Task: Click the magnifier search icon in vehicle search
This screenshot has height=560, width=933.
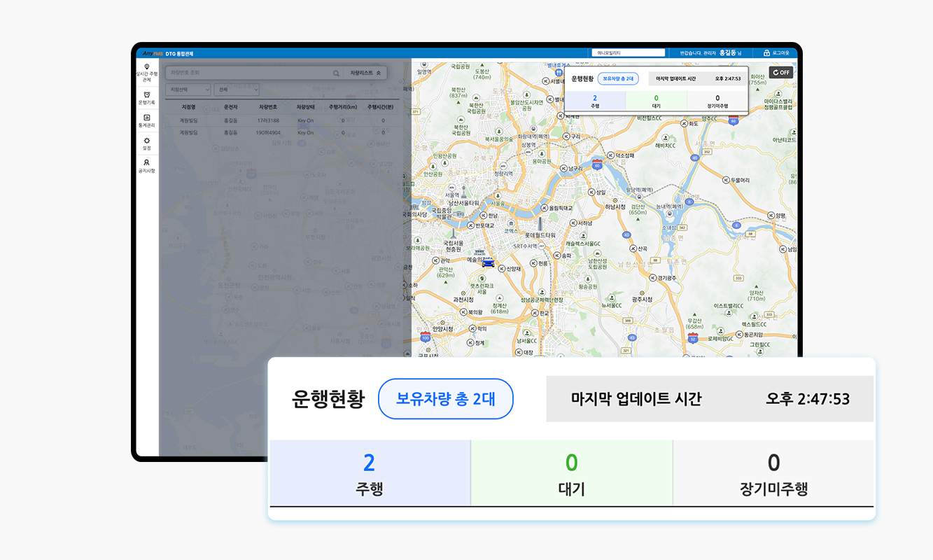Action: pyautogui.click(x=336, y=73)
